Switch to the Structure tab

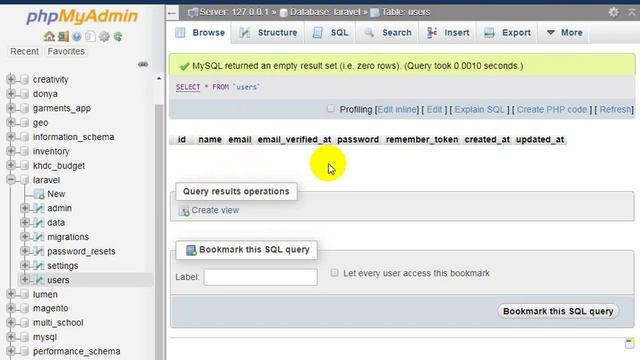click(x=268, y=33)
